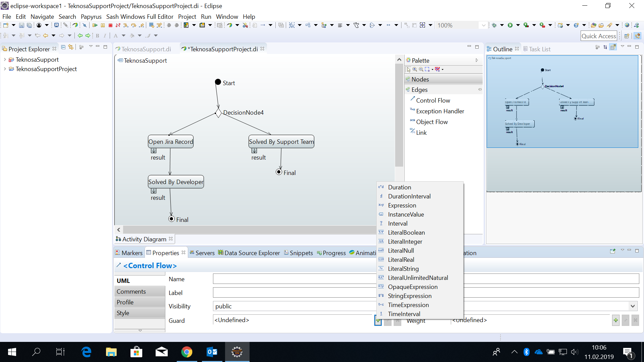
Task: Select OpaqueExpression from the popup list
Action: (420, 287)
